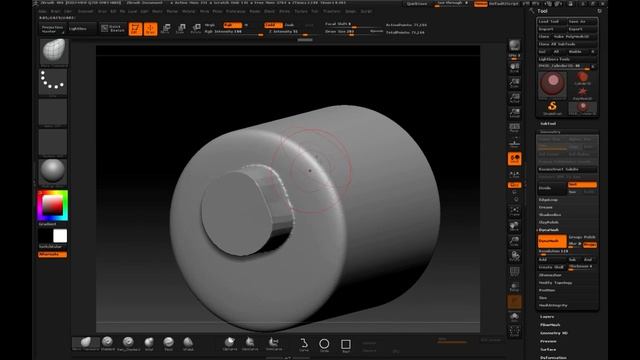640x360 pixels.
Task: Toggle DynaMesh Project option
Action: click(589, 244)
